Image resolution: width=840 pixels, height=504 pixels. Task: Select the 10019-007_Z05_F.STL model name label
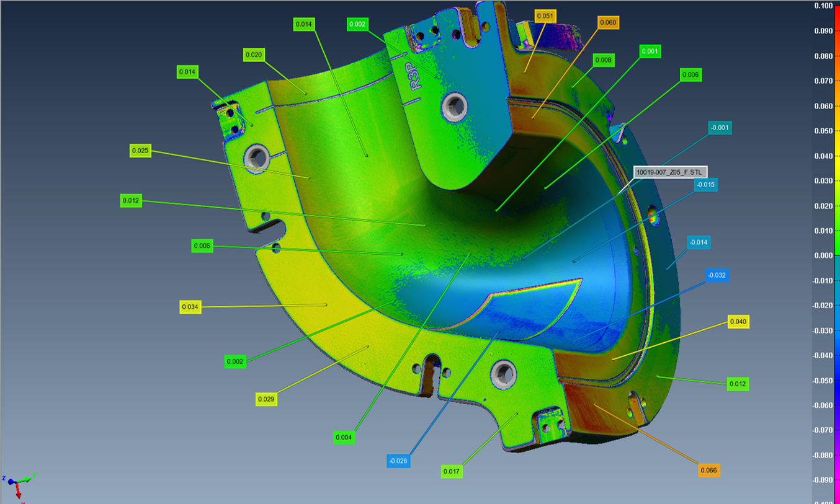(x=671, y=172)
